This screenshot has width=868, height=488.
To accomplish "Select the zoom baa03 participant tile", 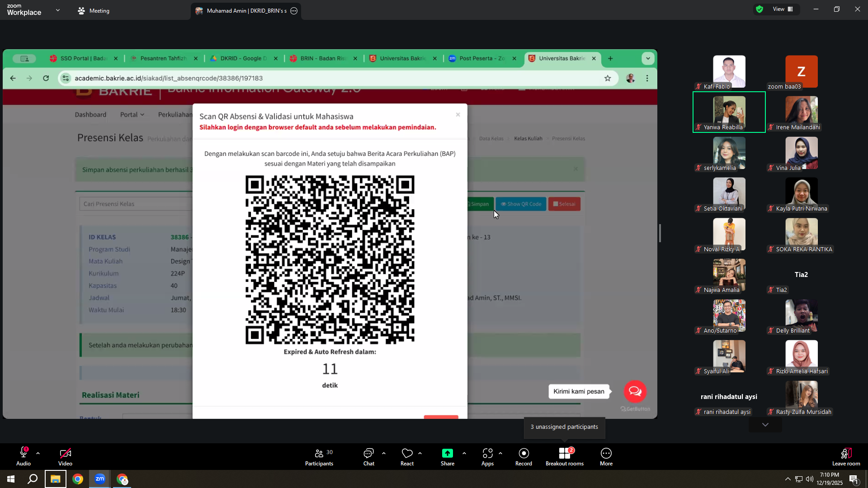I will 802,71.
